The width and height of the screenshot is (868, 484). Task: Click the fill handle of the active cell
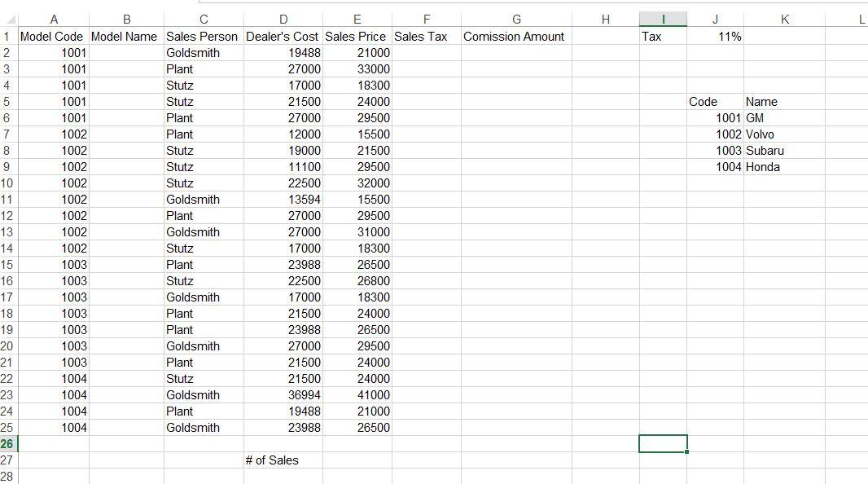coord(686,451)
